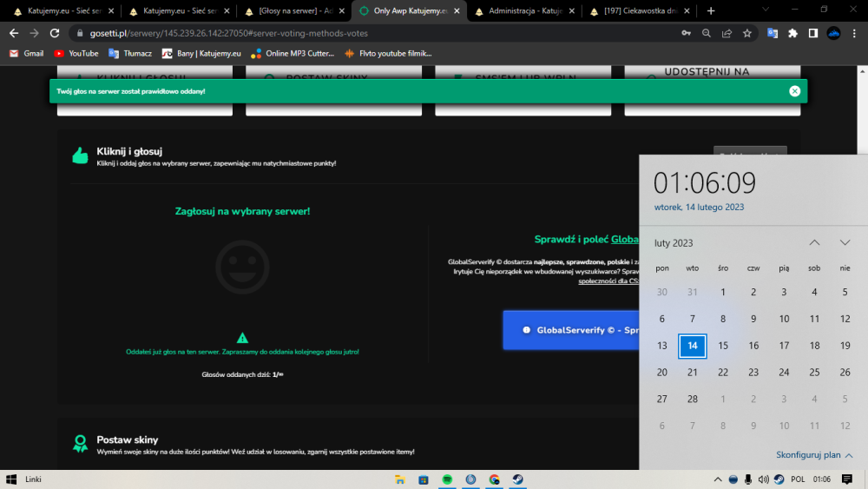Open the Global link in Sprawdź i poleć
The image size is (868, 489).
[624, 239]
